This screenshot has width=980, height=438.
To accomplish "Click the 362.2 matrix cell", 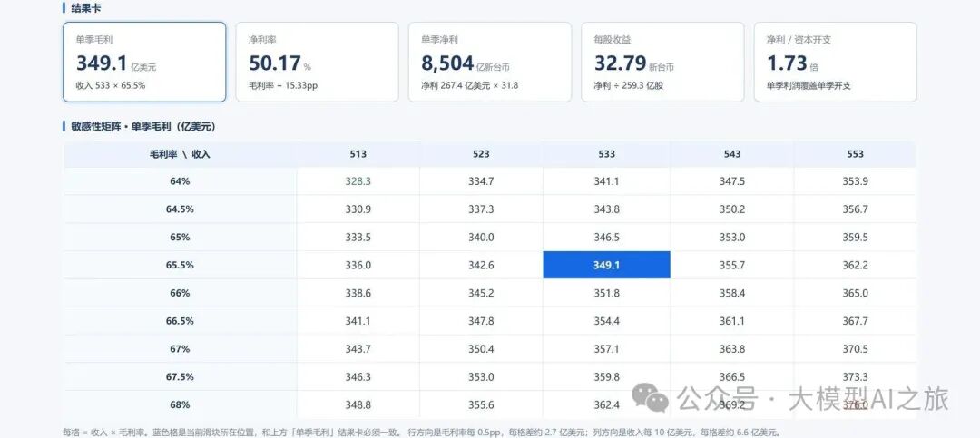I will [855, 265].
